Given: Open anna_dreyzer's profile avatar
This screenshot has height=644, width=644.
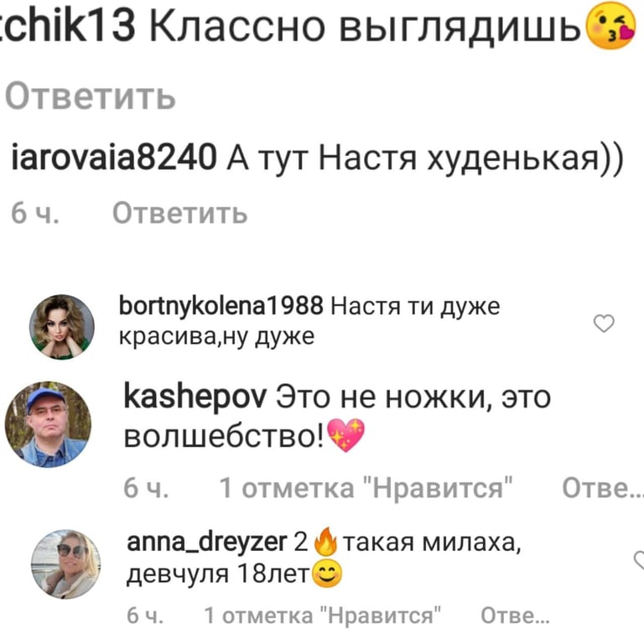Looking at the screenshot, I should (66, 564).
